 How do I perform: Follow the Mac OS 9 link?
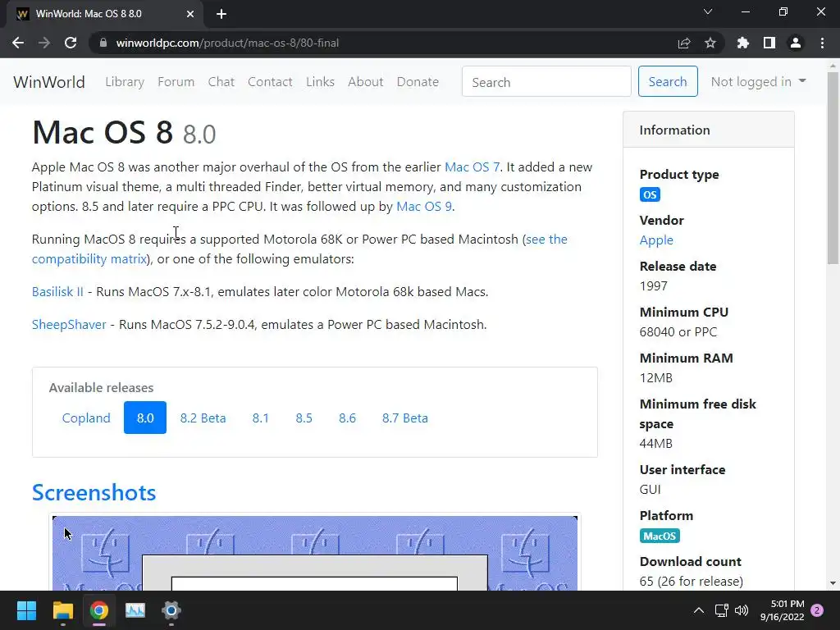pos(424,207)
